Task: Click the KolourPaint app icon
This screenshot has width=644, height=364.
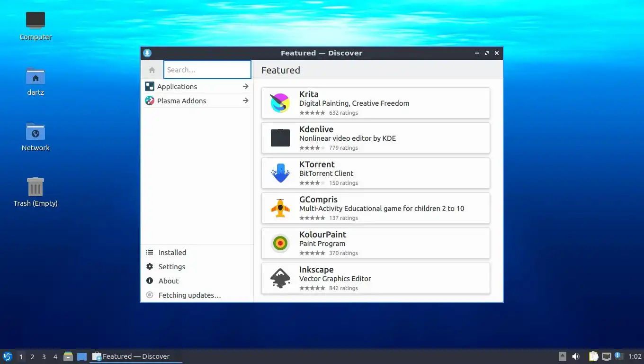Action: click(x=280, y=243)
